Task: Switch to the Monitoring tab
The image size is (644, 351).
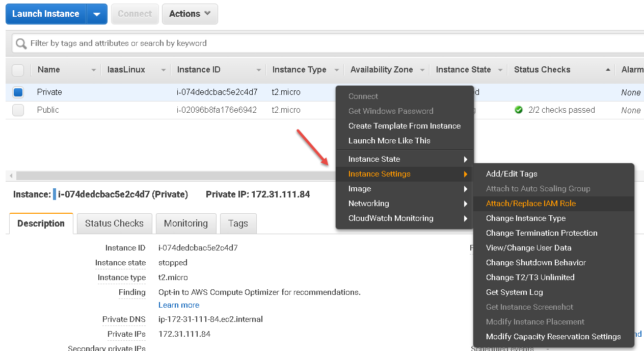Action: (x=186, y=223)
